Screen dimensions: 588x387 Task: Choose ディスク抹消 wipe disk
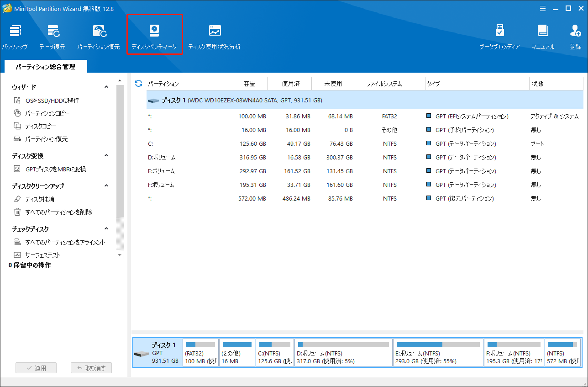[34, 199]
